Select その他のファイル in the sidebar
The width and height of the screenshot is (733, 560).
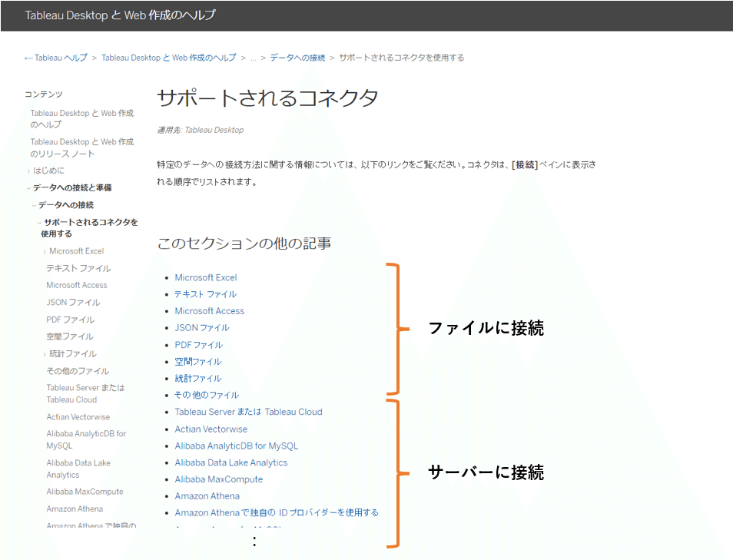78,371
